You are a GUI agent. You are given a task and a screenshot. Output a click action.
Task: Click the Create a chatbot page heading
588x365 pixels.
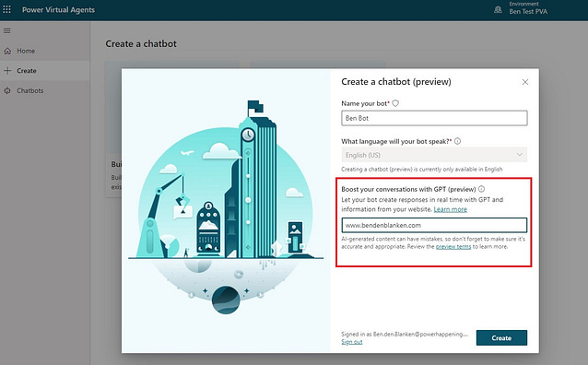(x=141, y=44)
